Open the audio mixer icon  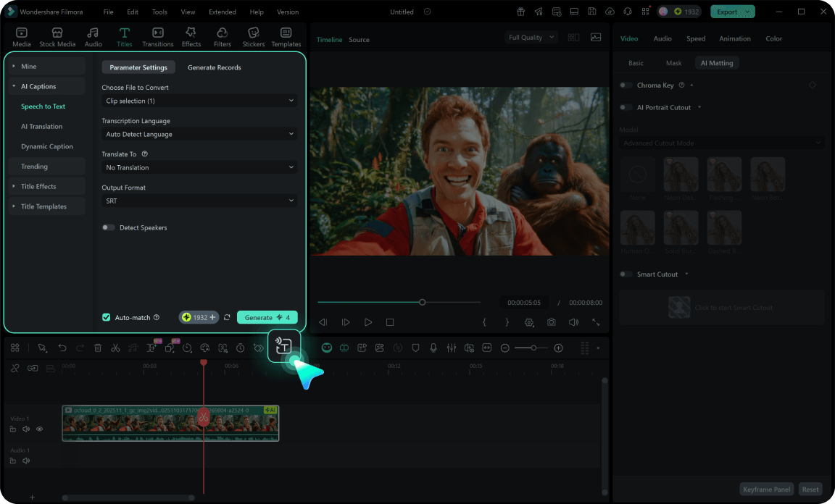(451, 348)
